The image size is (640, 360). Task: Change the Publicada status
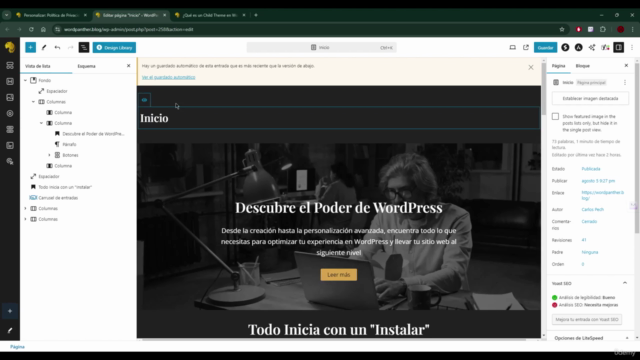(x=591, y=169)
